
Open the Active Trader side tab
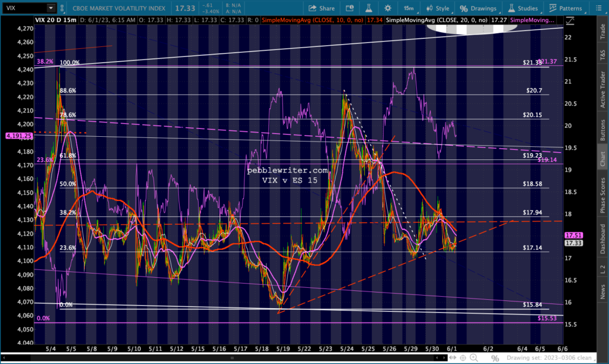(601, 90)
